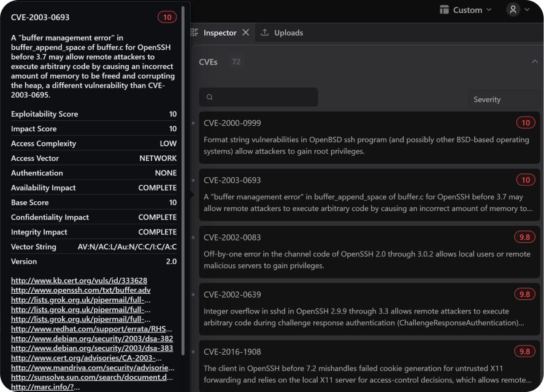Select the CVE-2016-1908 card
The image size is (544, 392).
pos(369,366)
